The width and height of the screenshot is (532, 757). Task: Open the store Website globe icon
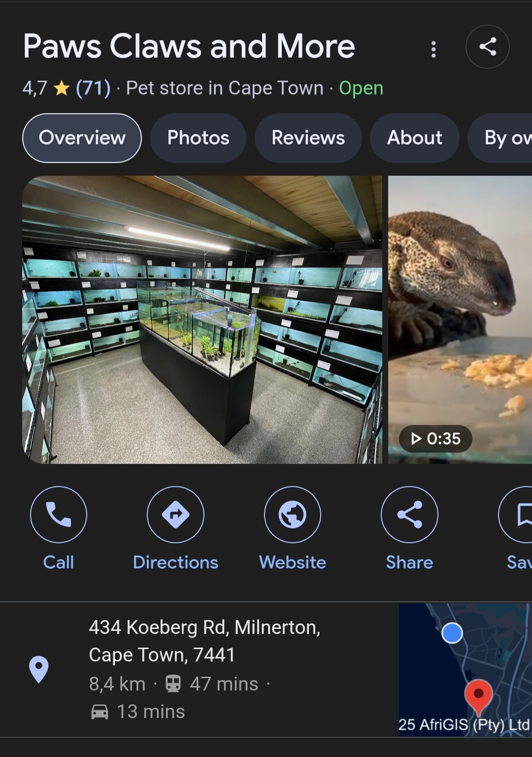click(293, 514)
